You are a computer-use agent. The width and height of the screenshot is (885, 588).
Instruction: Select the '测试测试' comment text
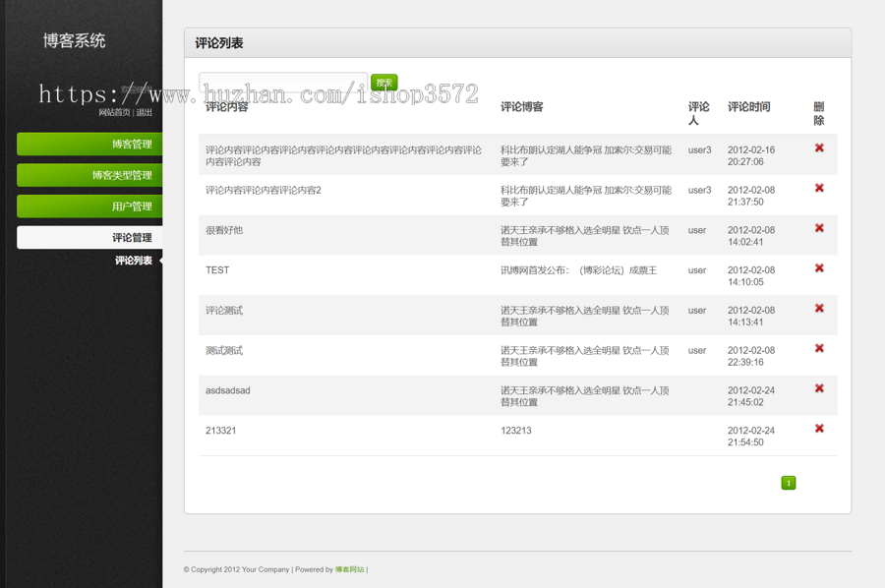pos(224,350)
